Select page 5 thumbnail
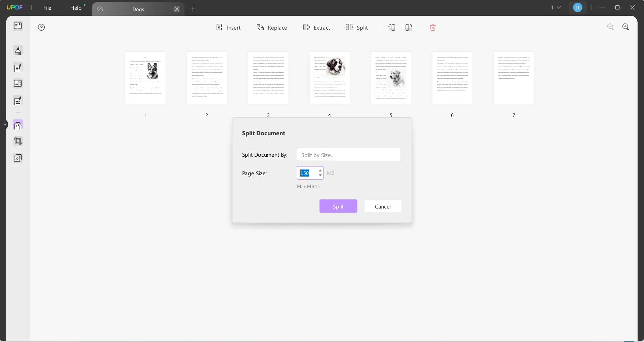Viewport: 644px width, 342px height. (391, 78)
